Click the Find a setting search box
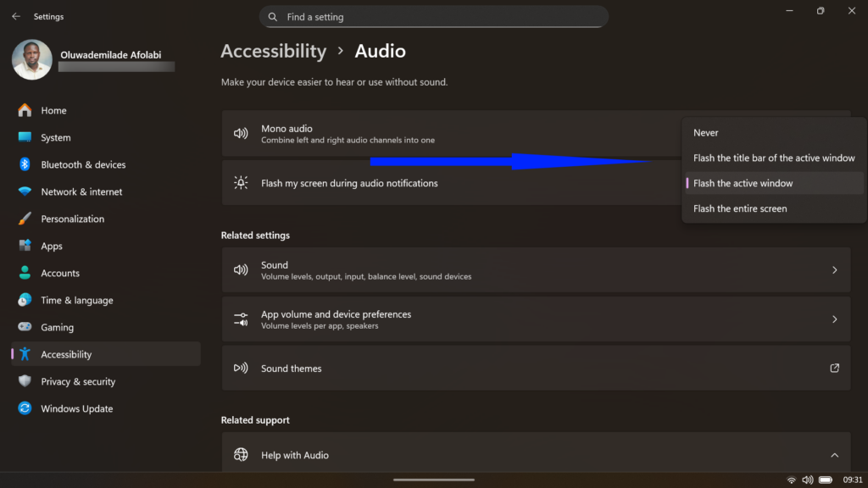This screenshot has width=868, height=488. tap(433, 16)
